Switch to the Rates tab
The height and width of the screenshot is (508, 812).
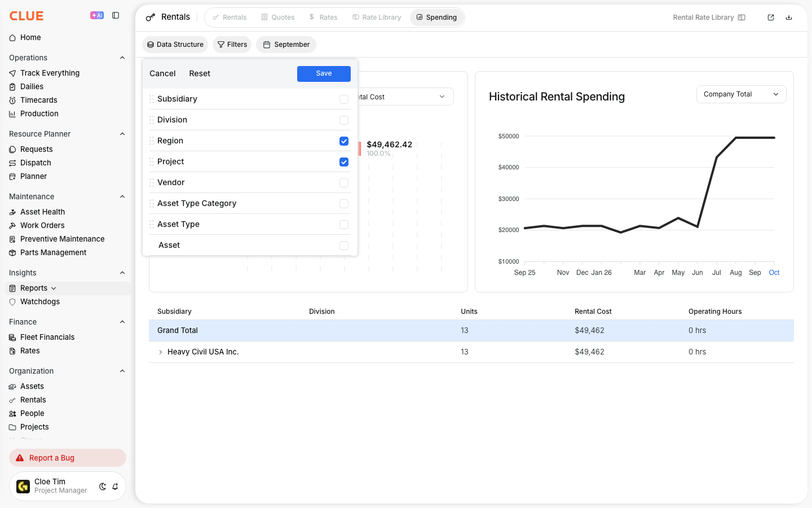click(323, 17)
